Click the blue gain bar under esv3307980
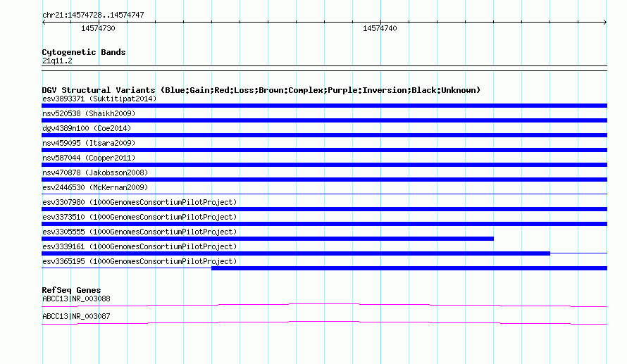 tap(324, 209)
